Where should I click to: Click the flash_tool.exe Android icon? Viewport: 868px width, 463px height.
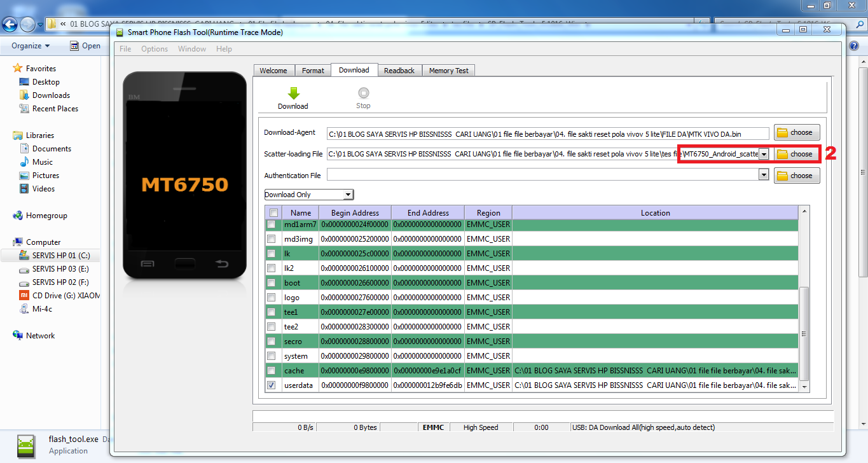pyautogui.click(x=25, y=445)
